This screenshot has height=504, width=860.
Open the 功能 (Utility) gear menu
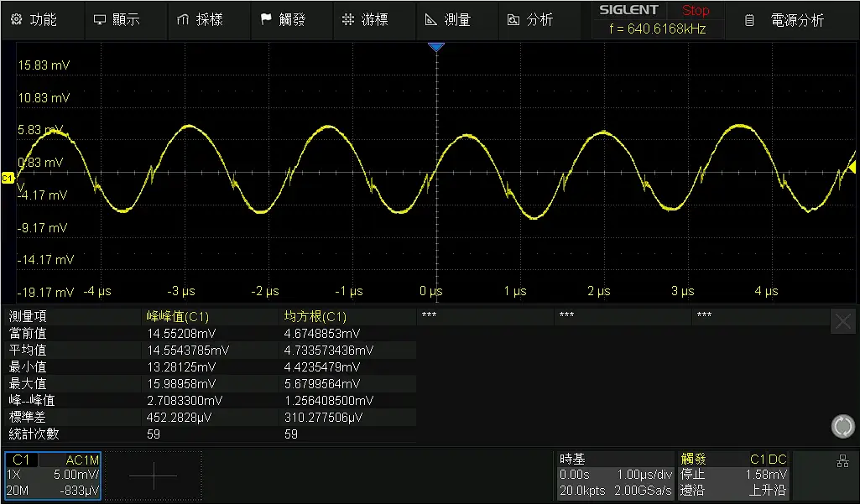click(34, 20)
